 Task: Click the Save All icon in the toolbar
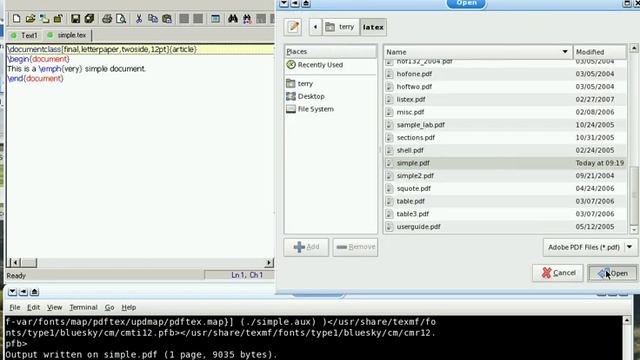pyautogui.click(x=89, y=18)
